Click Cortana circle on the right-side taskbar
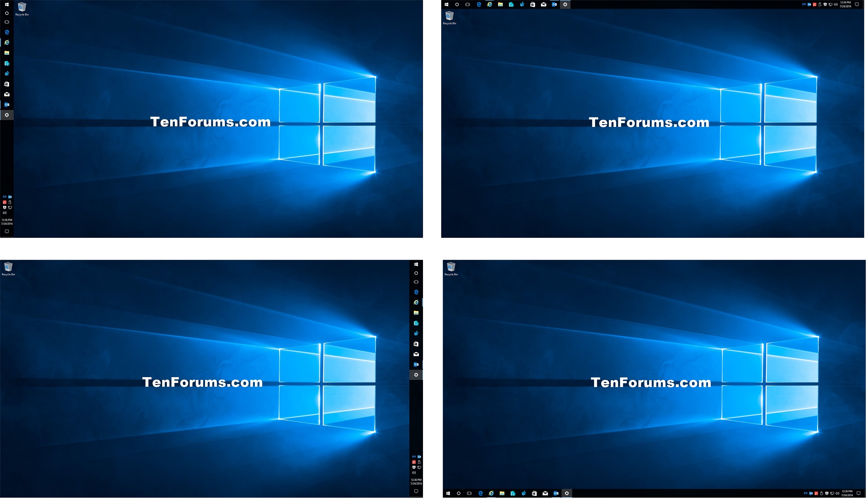This screenshot has width=868, height=501. pos(416,273)
